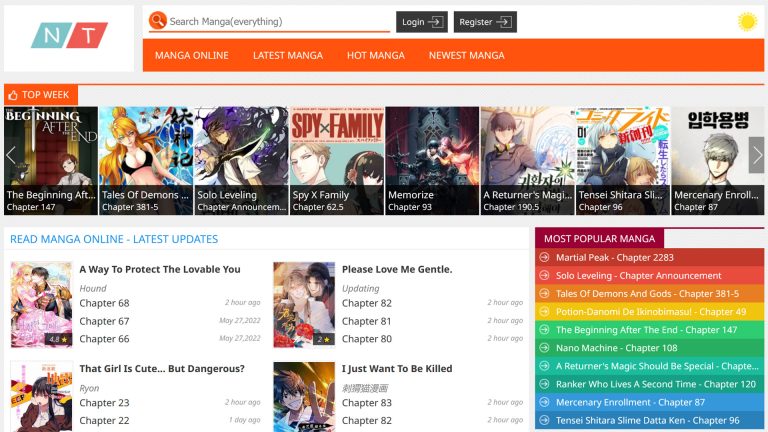Open Ranker Who Lives A Second Time link
768x432 pixels.
(x=656, y=384)
